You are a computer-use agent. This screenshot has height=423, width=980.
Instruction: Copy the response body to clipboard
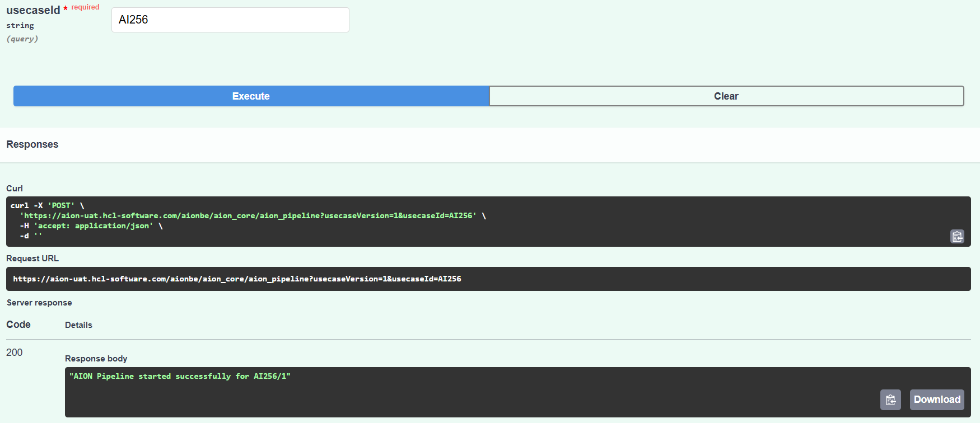pyautogui.click(x=890, y=399)
